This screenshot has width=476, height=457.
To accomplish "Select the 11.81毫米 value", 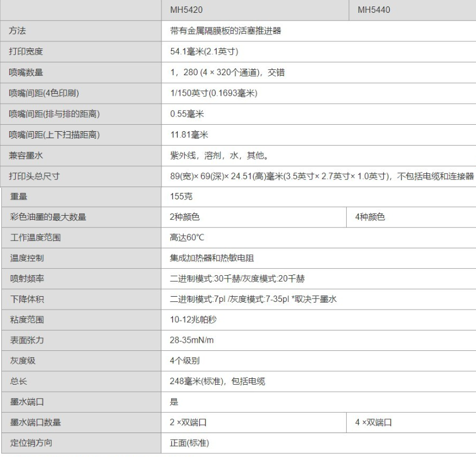I will [189, 135].
